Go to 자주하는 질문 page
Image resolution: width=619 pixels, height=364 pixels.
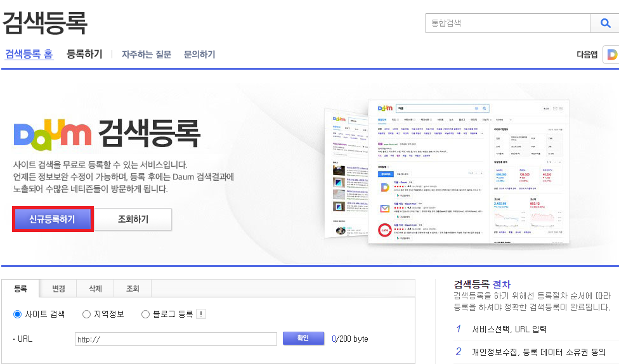point(147,55)
